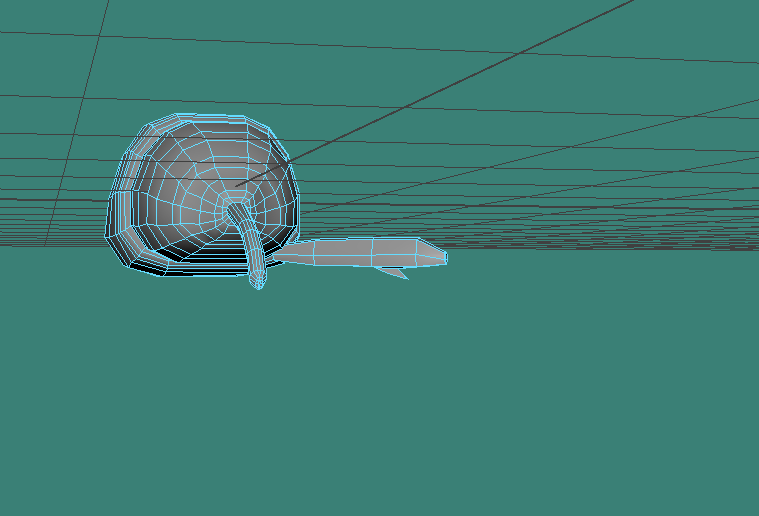Select the right side faces of the apple
This screenshot has width=759, height=516.
[x=282, y=195]
